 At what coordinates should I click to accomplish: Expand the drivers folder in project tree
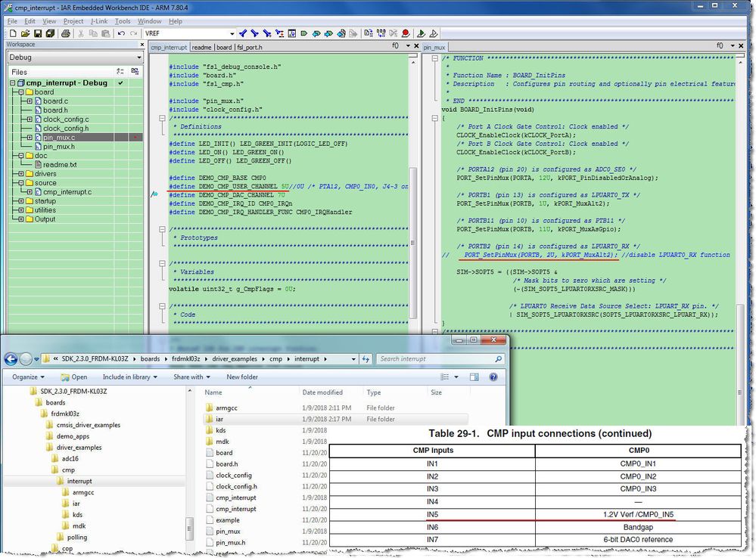pos(20,174)
